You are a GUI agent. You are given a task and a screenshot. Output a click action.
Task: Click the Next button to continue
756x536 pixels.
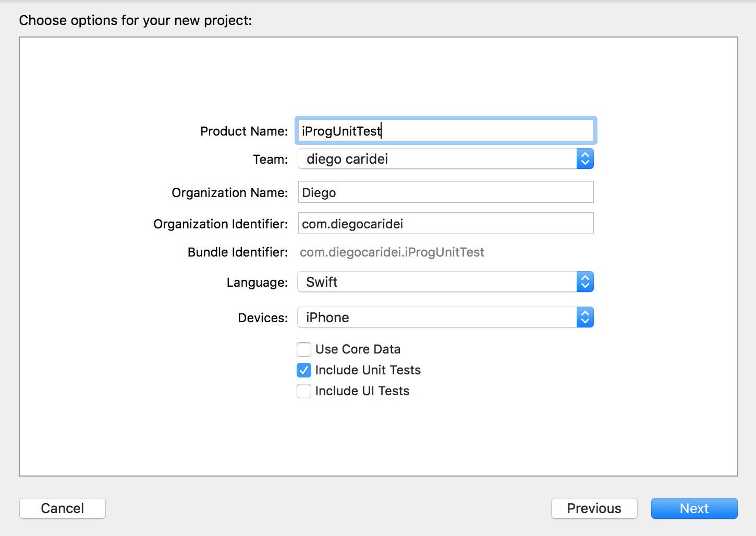point(694,508)
